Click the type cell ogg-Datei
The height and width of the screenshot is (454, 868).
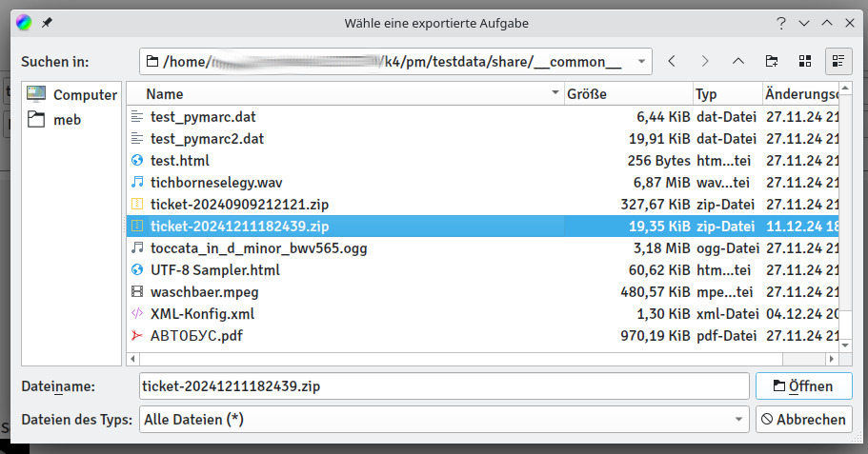727,247
